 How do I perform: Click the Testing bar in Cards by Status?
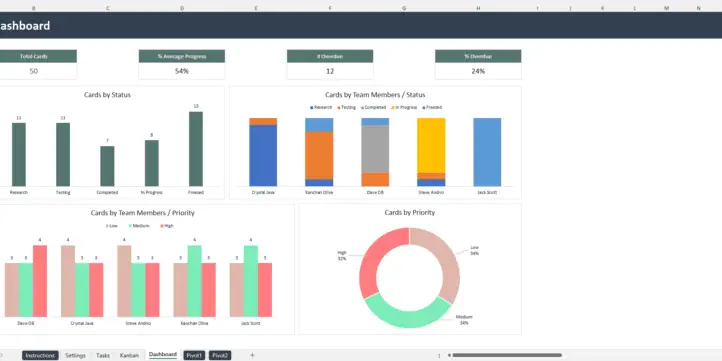63,154
